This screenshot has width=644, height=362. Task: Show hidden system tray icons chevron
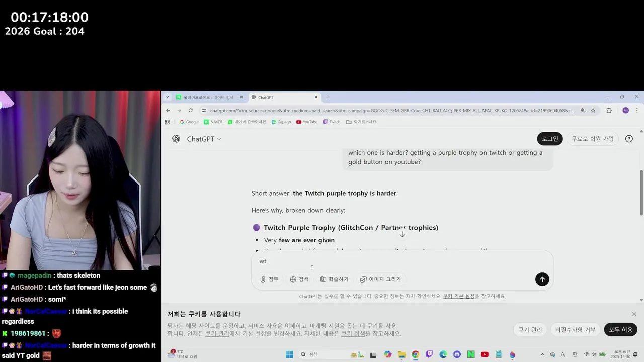point(542,354)
